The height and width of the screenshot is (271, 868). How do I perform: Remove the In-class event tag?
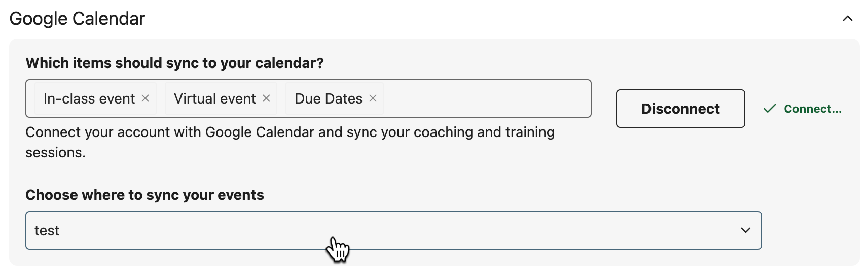click(145, 98)
